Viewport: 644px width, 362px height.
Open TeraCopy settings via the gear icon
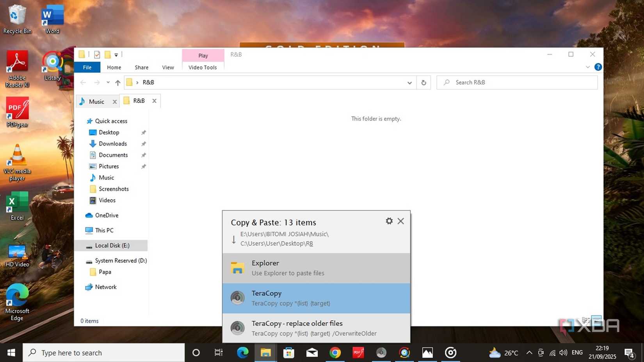[x=389, y=221]
